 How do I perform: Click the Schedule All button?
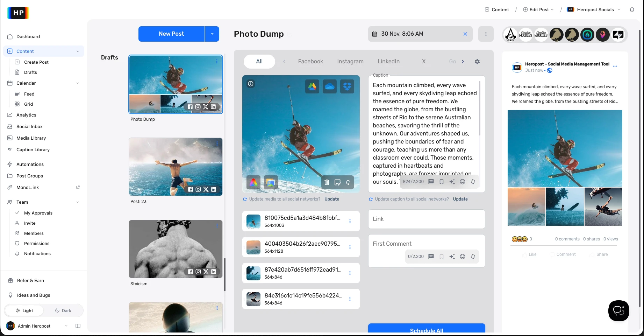coord(427,328)
